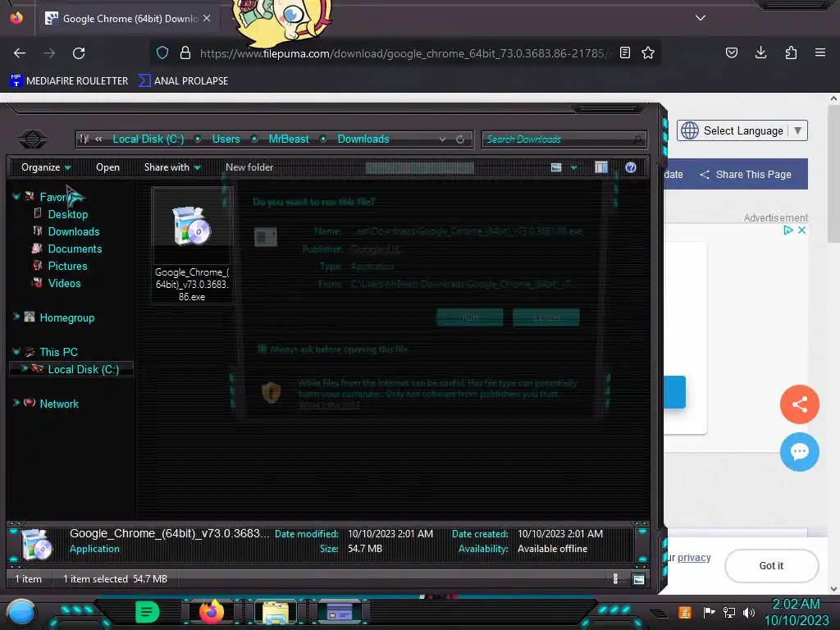This screenshot has width=840, height=630.
Task: Open the Pocket save icon
Action: 731,52
